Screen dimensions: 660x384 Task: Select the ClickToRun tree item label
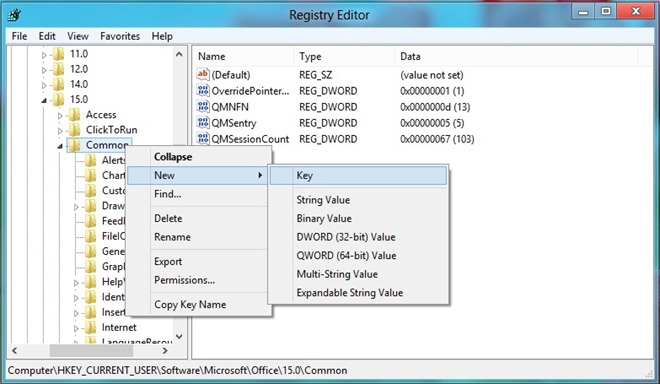[112, 130]
